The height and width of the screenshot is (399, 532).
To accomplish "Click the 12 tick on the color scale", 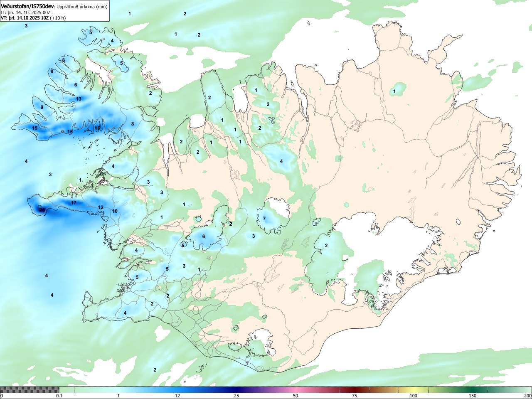I will 177,396.
